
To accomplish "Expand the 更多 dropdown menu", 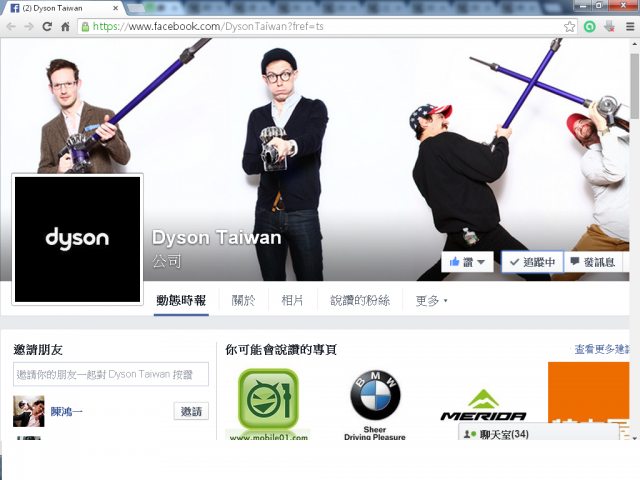I will click(431, 301).
